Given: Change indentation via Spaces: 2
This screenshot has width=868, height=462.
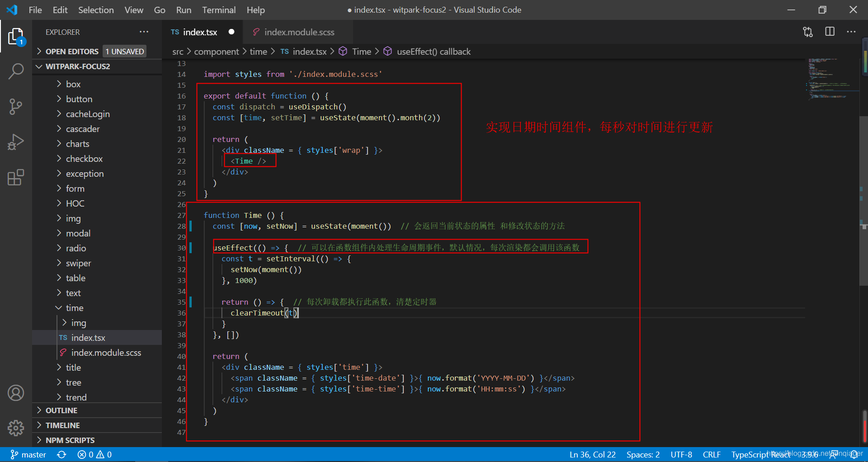Looking at the screenshot, I should click(643, 454).
